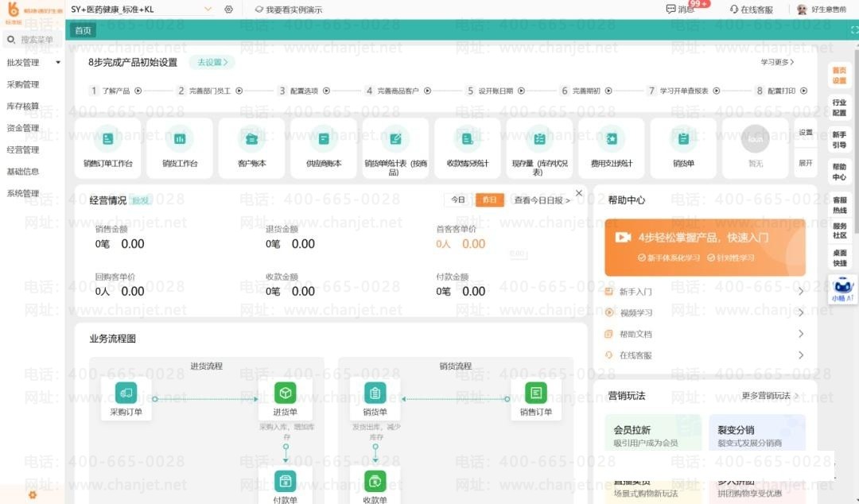Switch 经营情况 to 昨日
Viewport: 859px width, 504px height.
tap(489, 200)
